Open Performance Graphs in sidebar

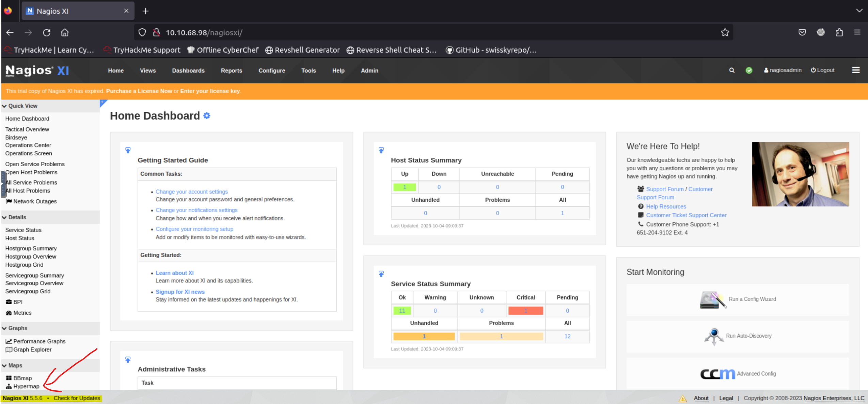point(35,341)
